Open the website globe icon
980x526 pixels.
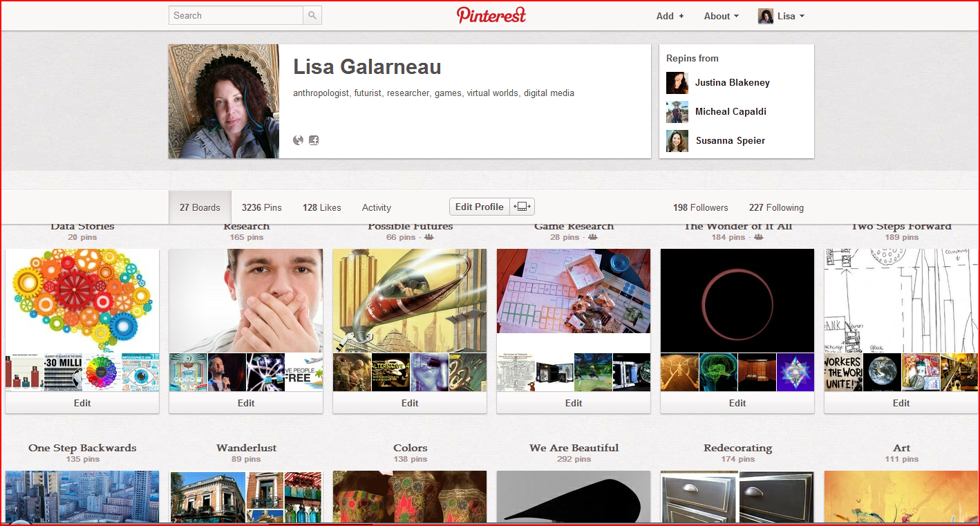pos(299,140)
